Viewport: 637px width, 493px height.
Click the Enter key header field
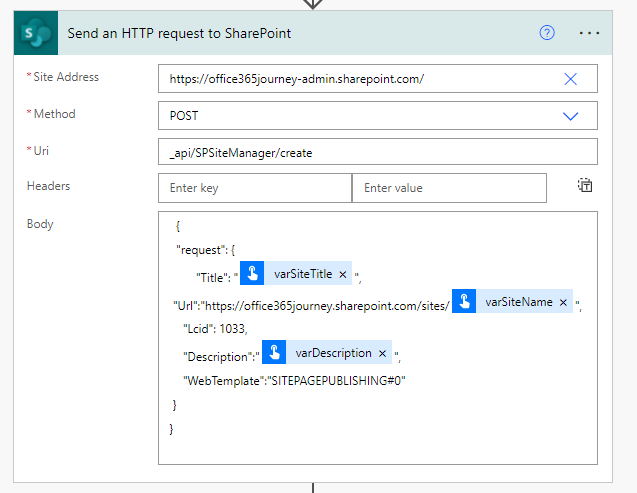click(255, 188)
